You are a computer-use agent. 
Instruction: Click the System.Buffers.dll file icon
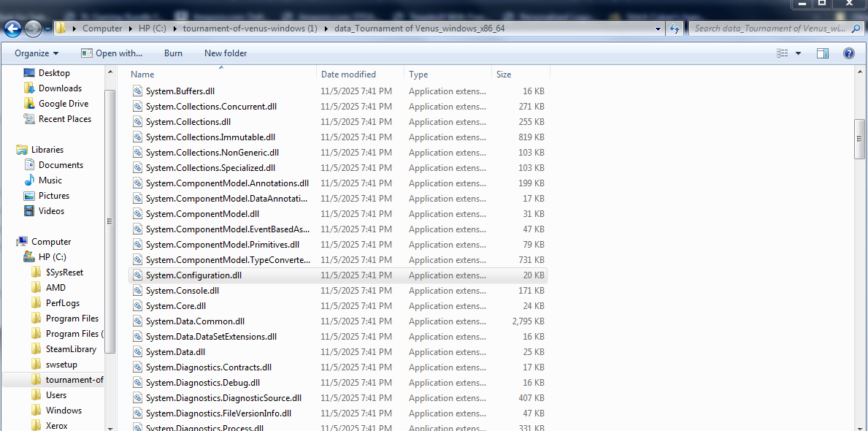(x=138, y=91)
